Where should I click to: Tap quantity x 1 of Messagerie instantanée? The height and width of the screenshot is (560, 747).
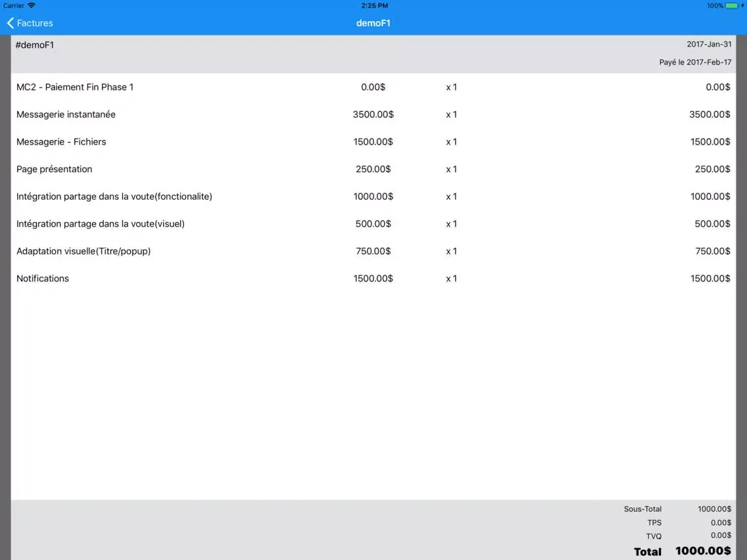pos(451,114)
